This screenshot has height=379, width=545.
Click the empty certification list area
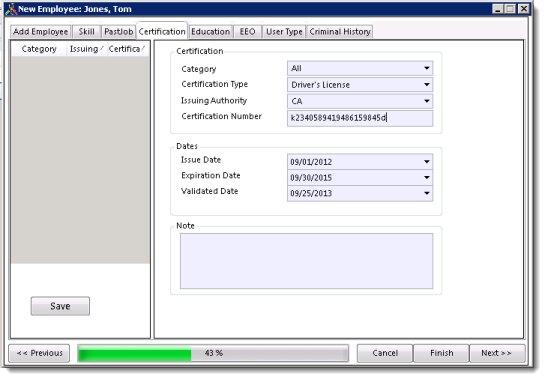click(x=80, y=160)
